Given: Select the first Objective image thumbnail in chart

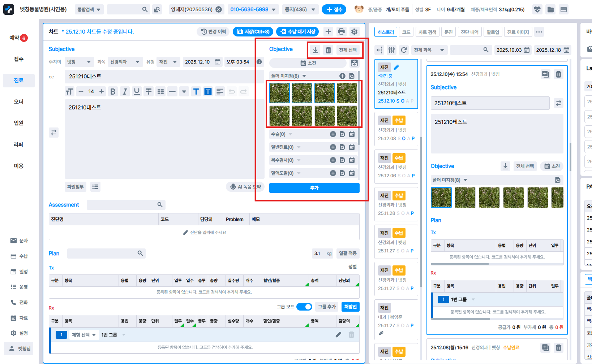Looking at the screenshot, I should 279,93.
